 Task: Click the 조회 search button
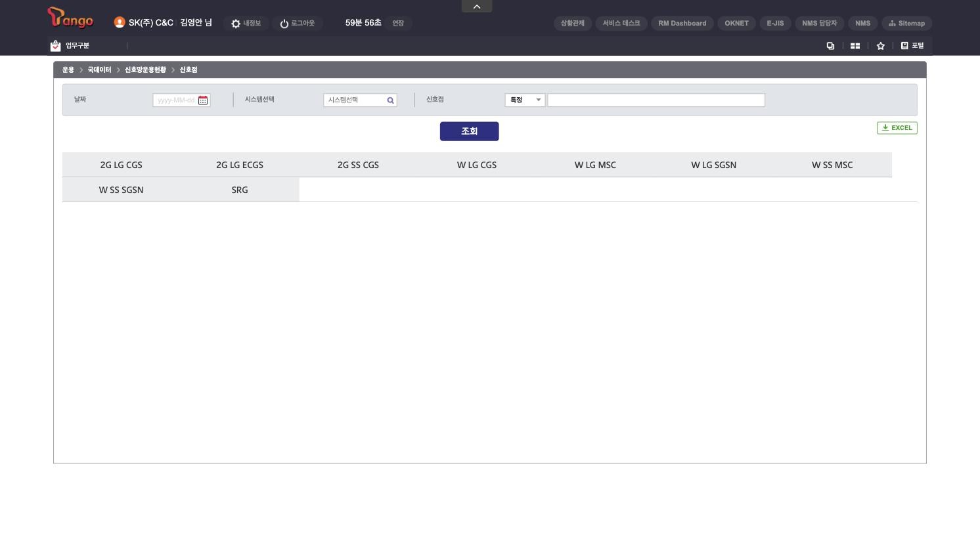coord(469,131)
